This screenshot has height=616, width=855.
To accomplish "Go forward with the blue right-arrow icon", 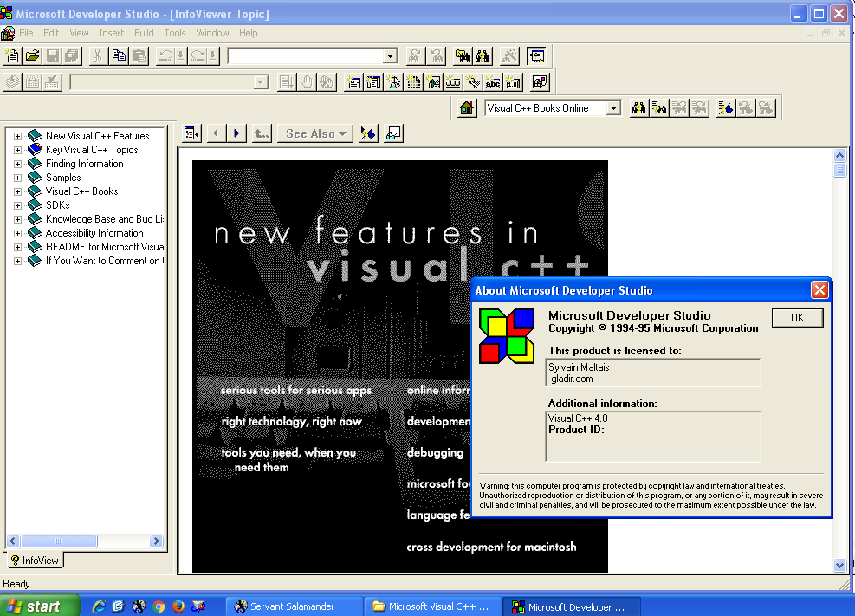I will tap(236, 133).
